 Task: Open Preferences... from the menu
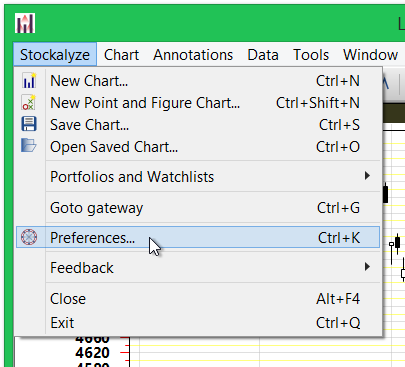pyautogui.click(x=198, y=237)
